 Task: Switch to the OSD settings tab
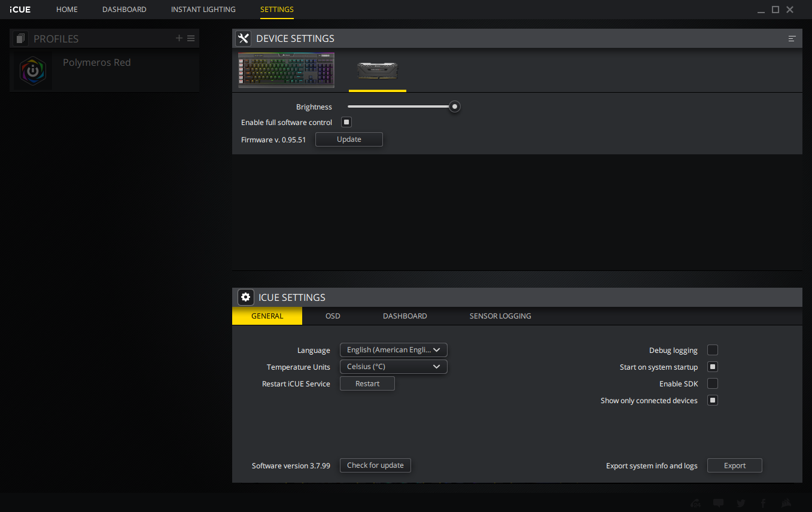pyautogui.click(x=333, y=316)
